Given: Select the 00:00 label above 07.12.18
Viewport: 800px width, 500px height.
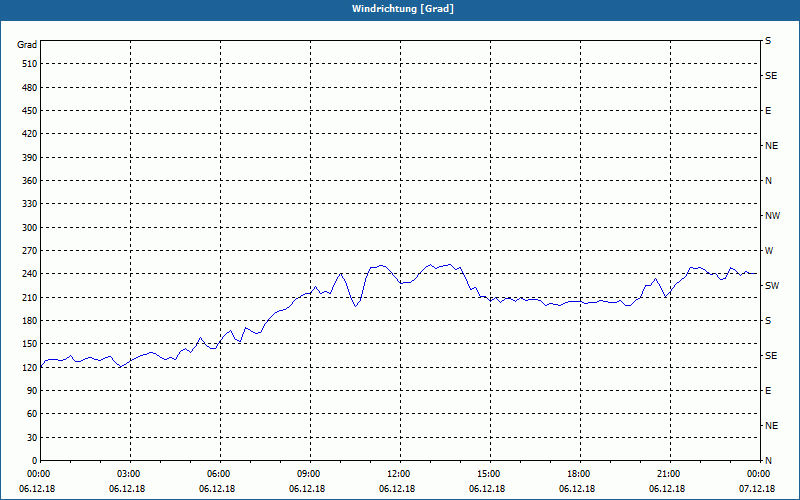Looking at the screenshot, I should 758,474.
